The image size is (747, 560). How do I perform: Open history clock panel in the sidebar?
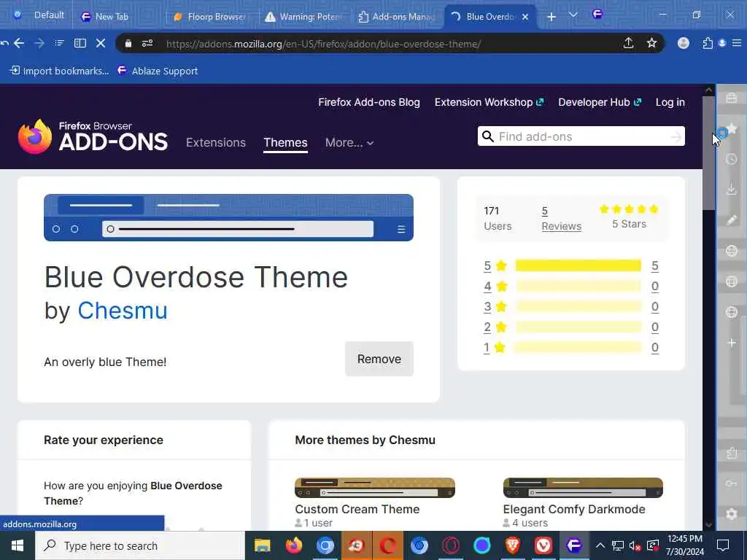click(732, 159)
